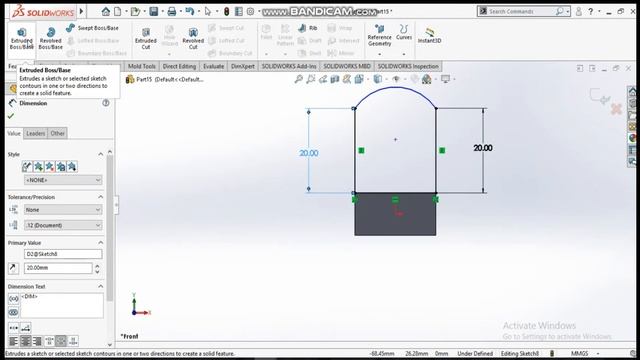Viewport: 640px width, 360px height.
Task: Confirm the dimension with the green checkmark
Action: (x=11, y=116)
